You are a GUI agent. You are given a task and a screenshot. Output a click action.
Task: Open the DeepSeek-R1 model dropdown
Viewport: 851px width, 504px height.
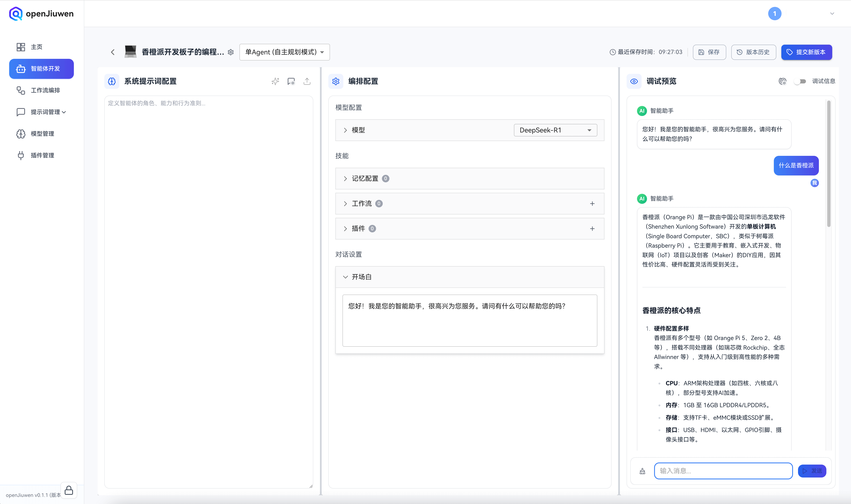click(x=555, y=130)
